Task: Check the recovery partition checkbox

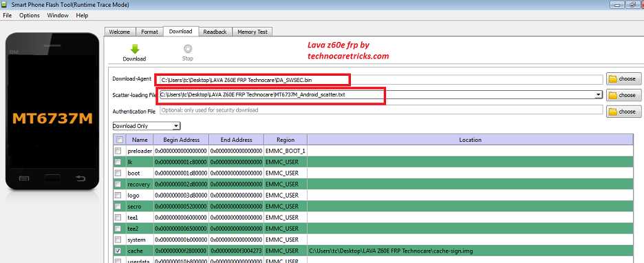Action: pyautogui.click(x=118, y=184)
